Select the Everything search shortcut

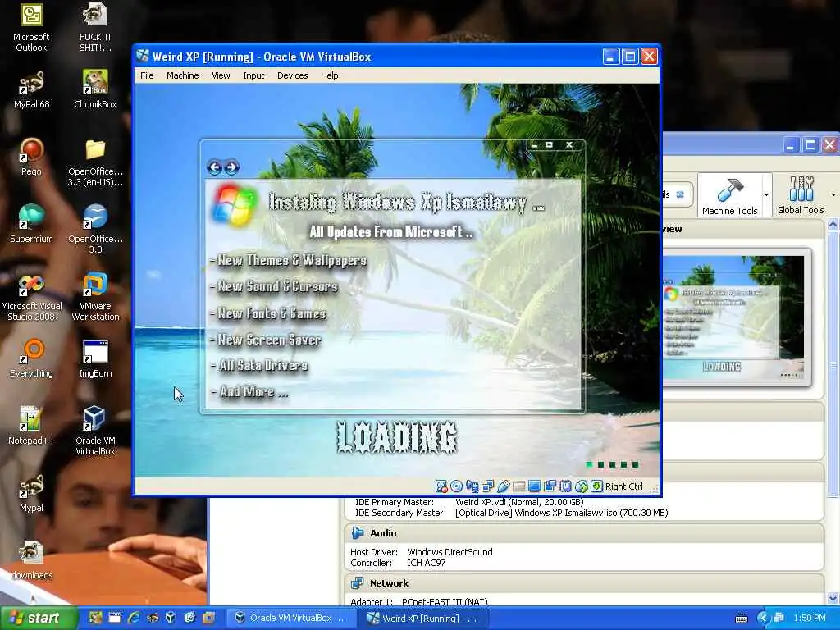(x=31, y=359)
